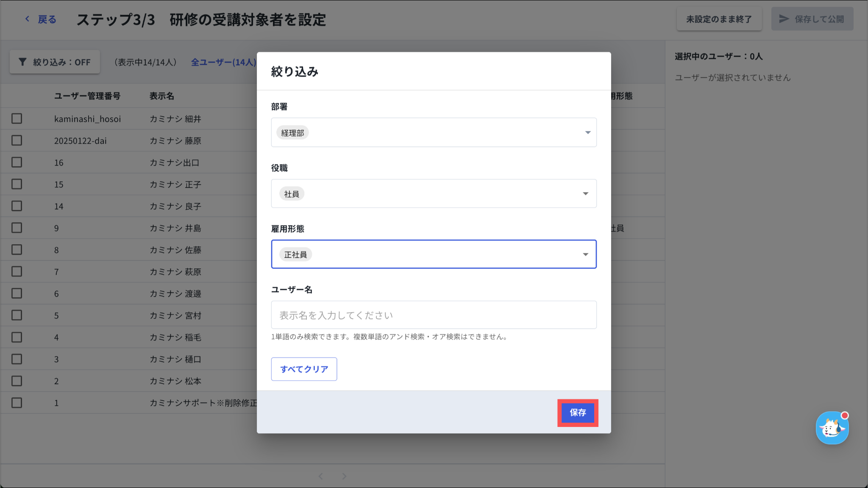Click the previous page arrow at bottom
The height and width of the screenshot is (488, 868).
(x=321, y=476)
